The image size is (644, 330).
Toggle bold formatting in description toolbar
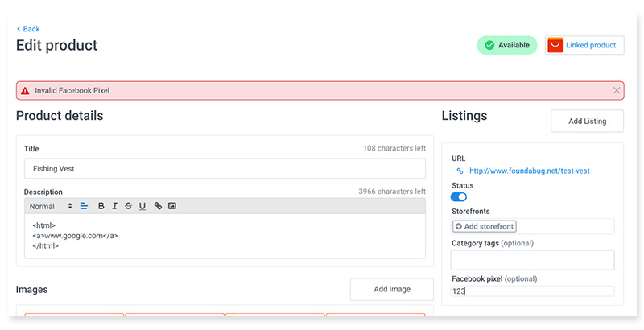101,206
